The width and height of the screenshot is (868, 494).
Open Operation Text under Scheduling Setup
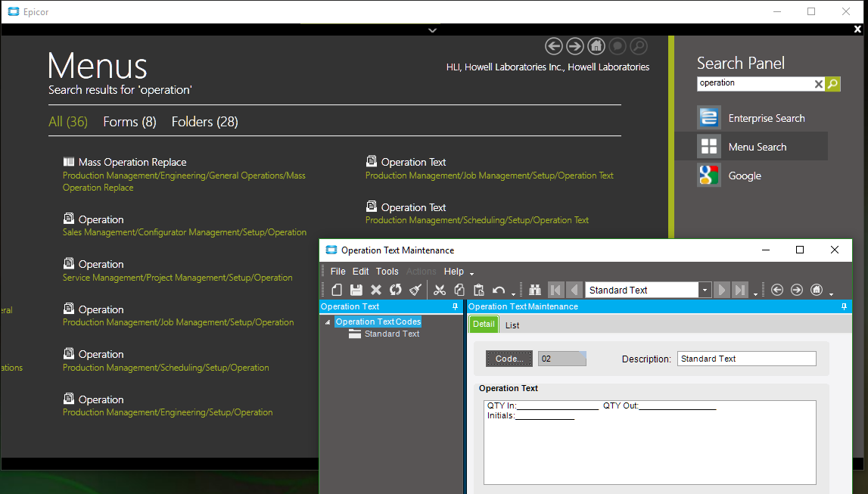(x=413, y=207)
